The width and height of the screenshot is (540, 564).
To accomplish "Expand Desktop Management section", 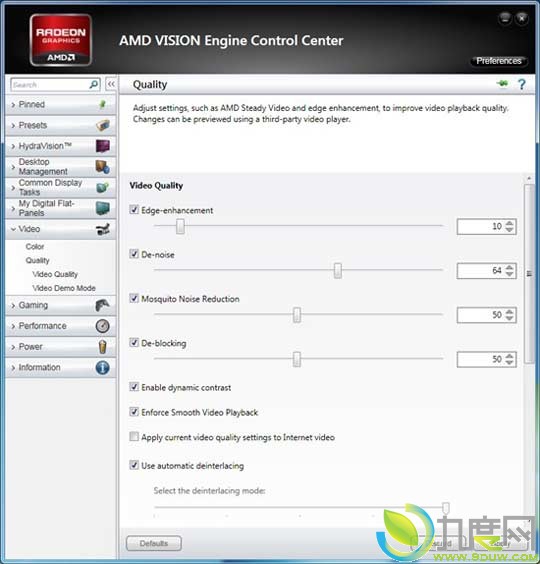I will pyautogui.click(x=13, y=167).
